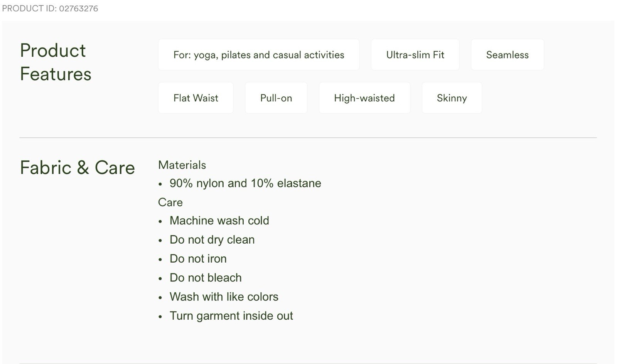The width and height of the screenshot is (617, 364).
Task: Click the Machine wash cold instruction
Action: 219,221
